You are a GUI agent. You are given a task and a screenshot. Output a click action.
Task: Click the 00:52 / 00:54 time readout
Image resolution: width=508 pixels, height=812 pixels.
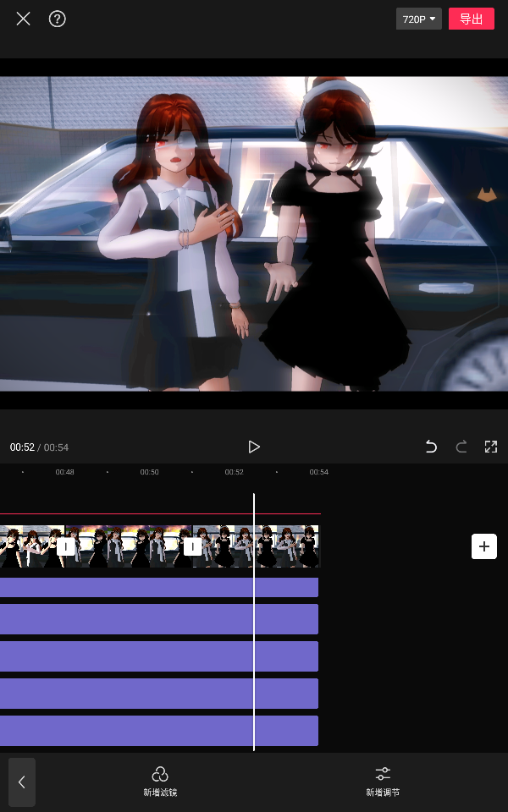pos(40,447)
